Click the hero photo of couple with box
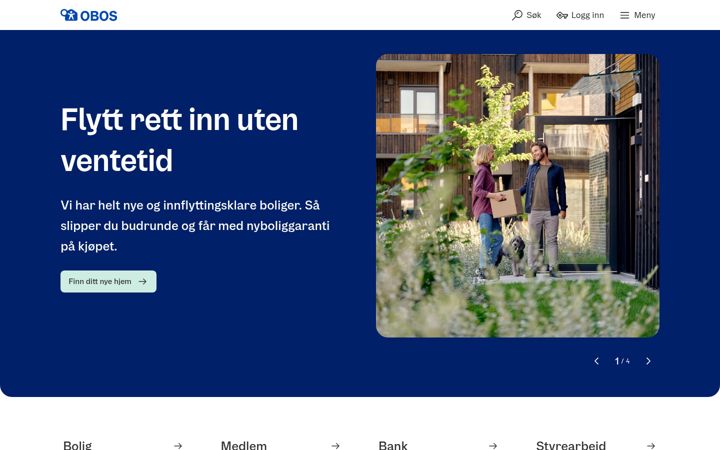 coord(518,196)
